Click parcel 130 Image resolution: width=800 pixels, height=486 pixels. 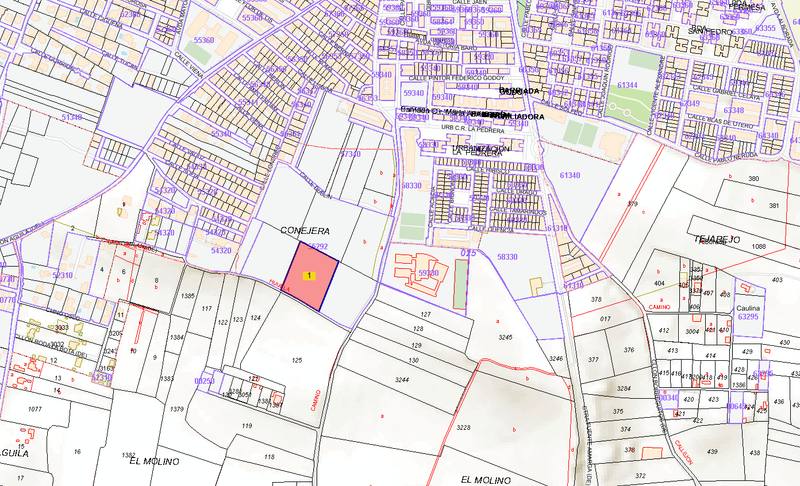coord(413,360)
